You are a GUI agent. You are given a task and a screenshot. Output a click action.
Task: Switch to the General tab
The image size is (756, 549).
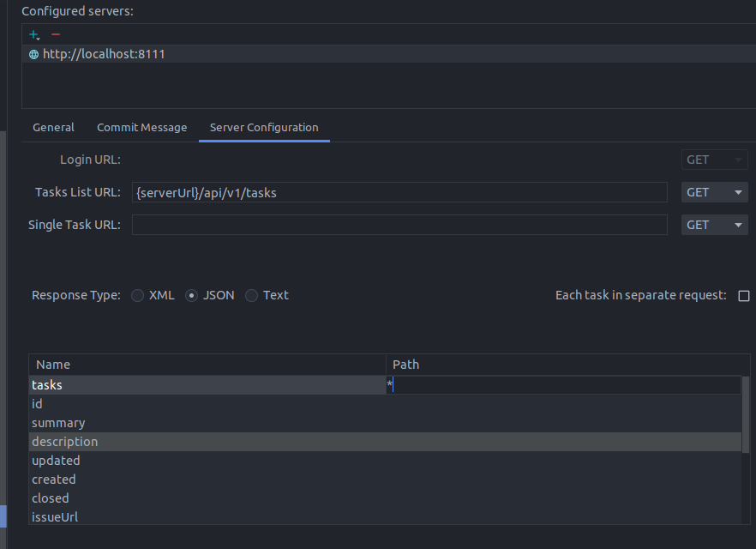click(x=53, y=127)
